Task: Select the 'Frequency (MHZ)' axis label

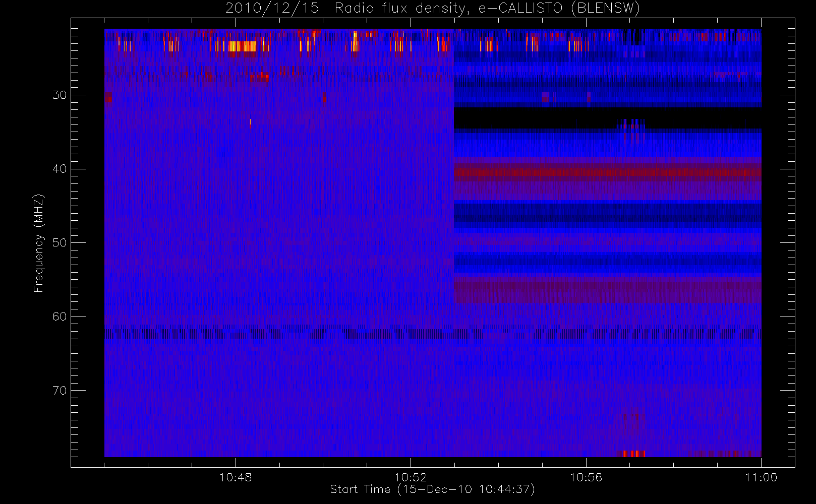Action: click(x=39, y=243)
